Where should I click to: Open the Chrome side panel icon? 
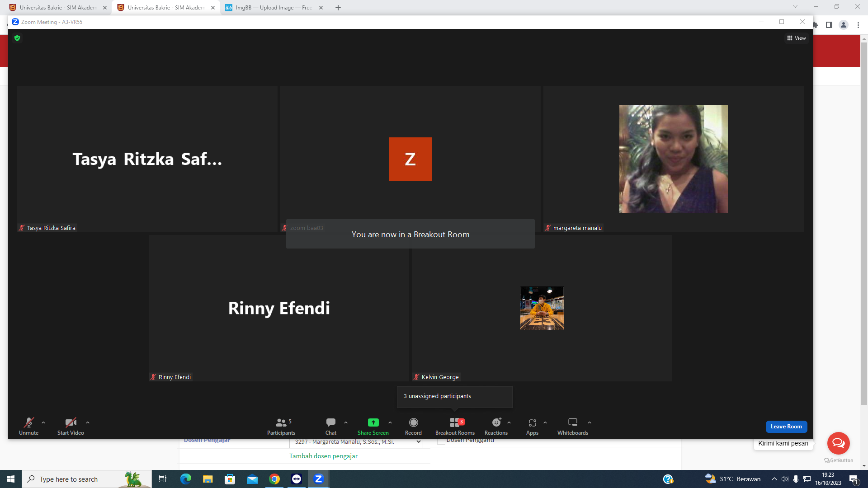829,25
